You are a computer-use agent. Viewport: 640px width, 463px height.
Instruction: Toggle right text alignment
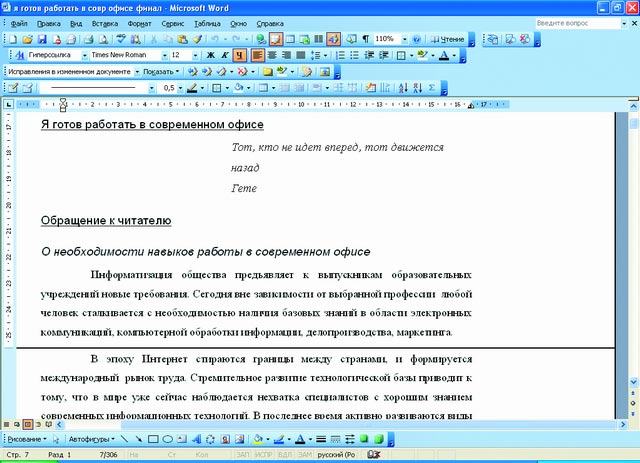286,55
